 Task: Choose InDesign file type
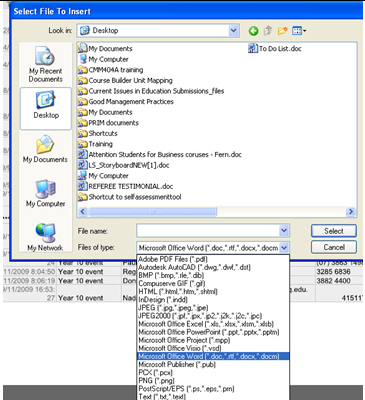coord(213,300)
